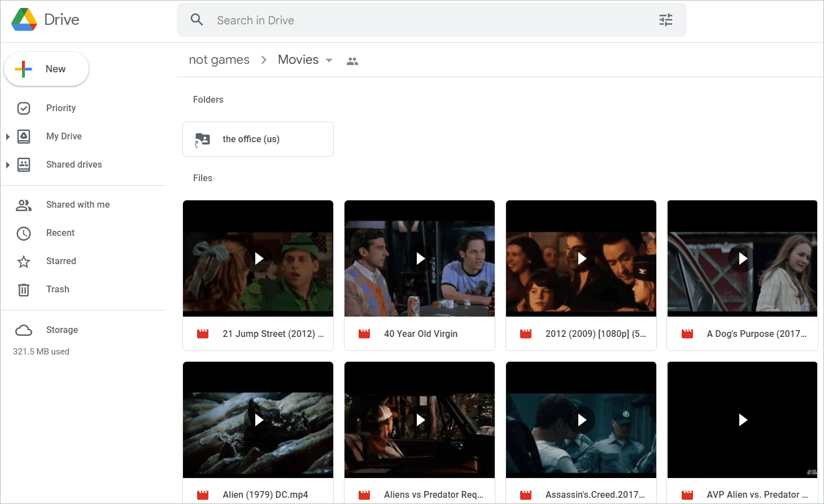Expand the My Drive tree arrow
The width and height of the screenshot is (824, 504).
(x=8, y=137)
